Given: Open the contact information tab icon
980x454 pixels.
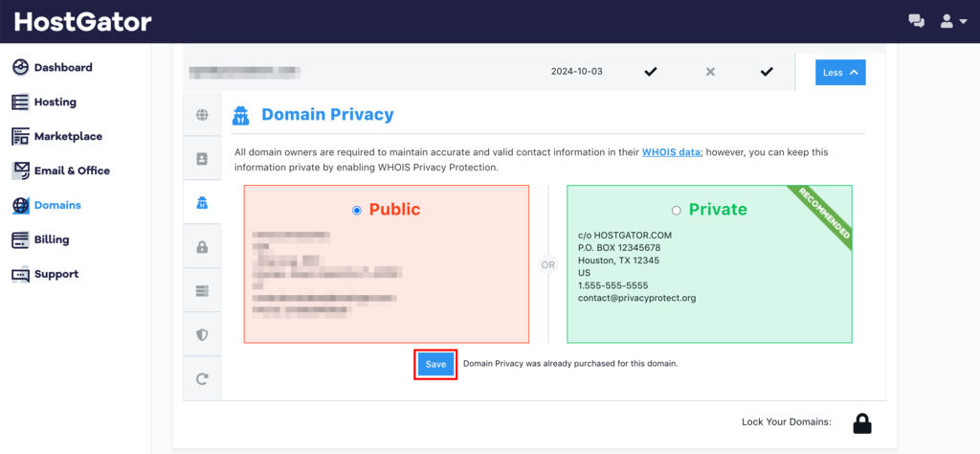Looking at the screenshot, I should (x=202, y=159).
